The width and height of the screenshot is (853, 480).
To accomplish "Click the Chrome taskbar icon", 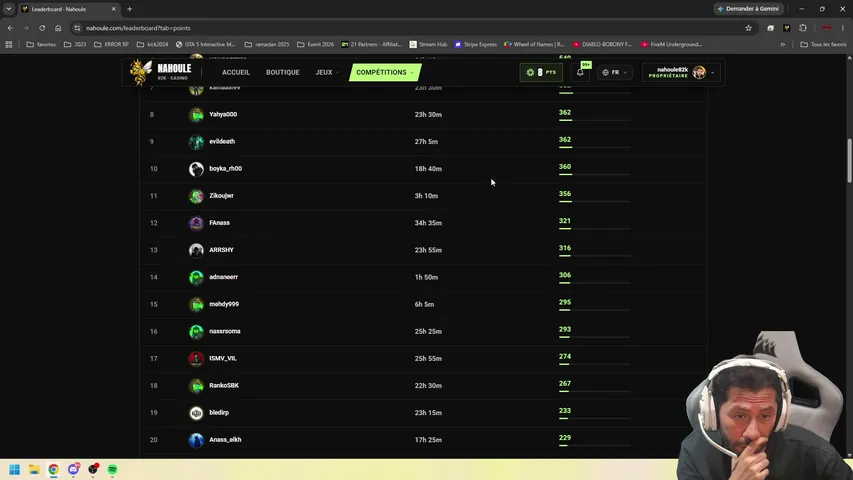I will click(53, 469).
